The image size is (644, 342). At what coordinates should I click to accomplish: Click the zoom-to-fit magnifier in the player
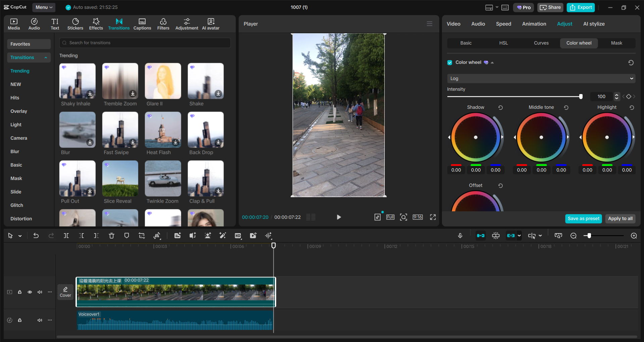tap(404, 217)
